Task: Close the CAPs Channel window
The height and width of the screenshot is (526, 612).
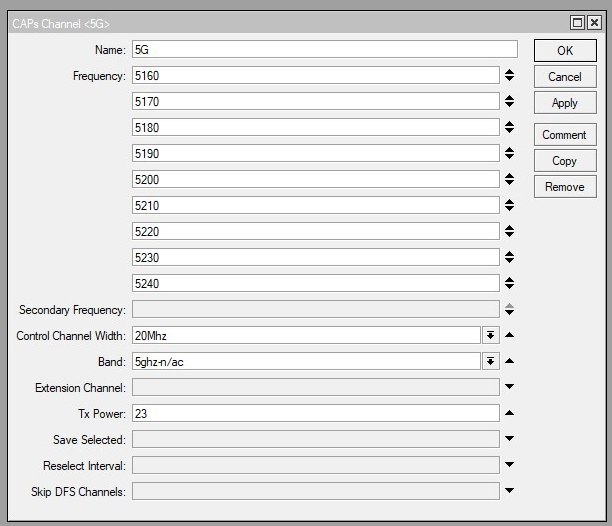Action: 594,23
